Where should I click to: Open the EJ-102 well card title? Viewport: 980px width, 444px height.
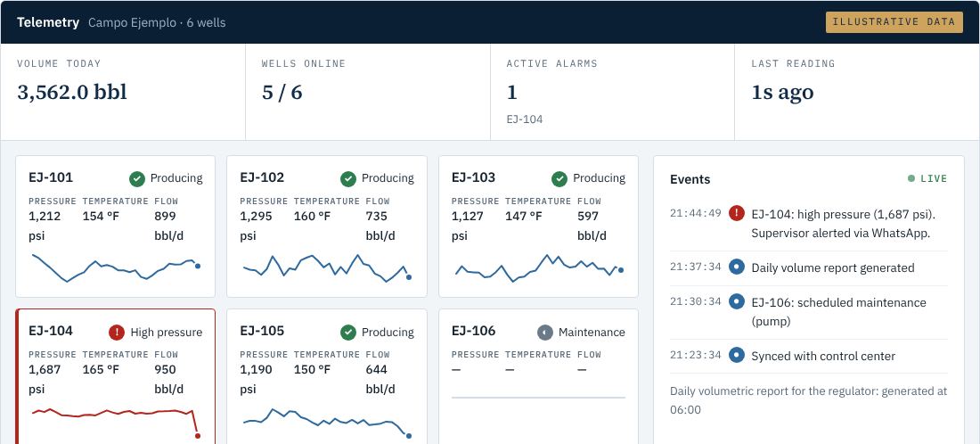point(262,177)
